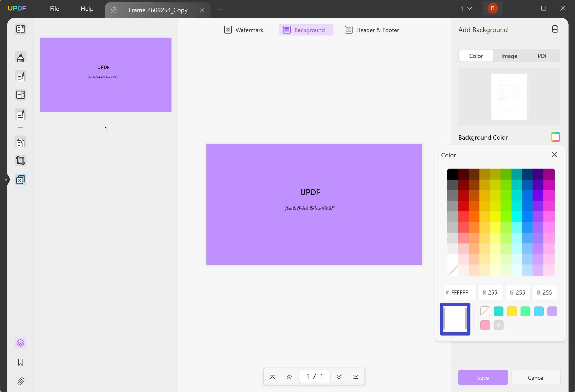Open the Bookmarks panel icon

pyautogui.click(x=21, y=362)
